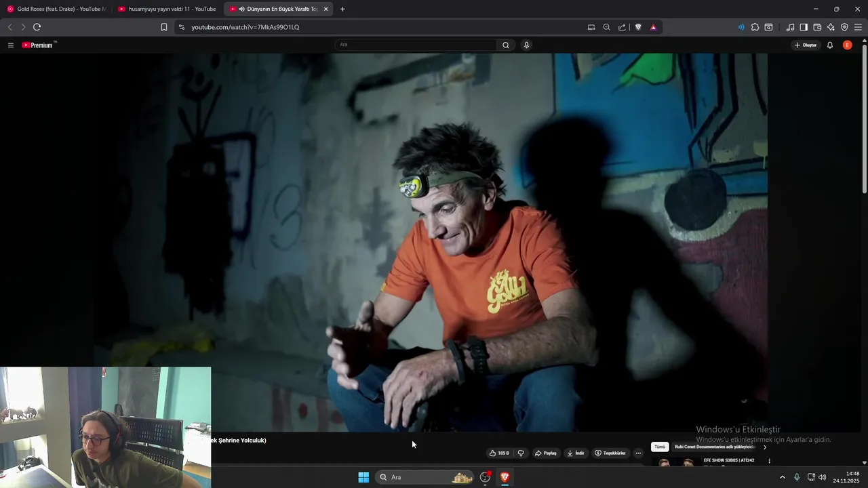868x488 pixels.
Task: Click the YouTube search magnifier button
Action: [506, 45]
